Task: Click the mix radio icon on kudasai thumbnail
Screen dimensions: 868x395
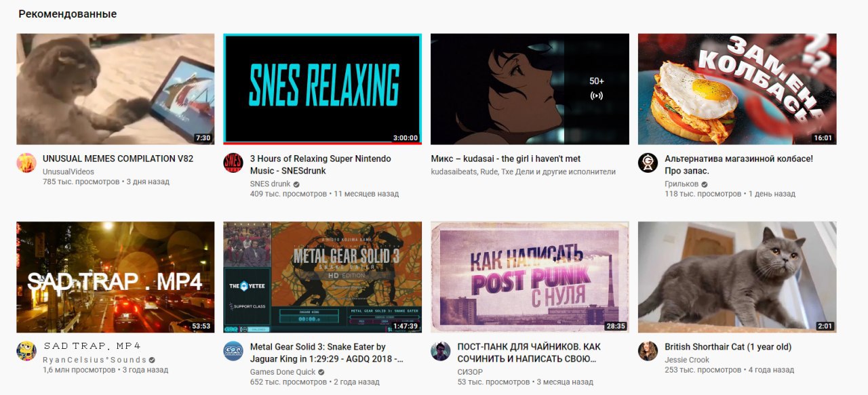Action: (597, 96)
